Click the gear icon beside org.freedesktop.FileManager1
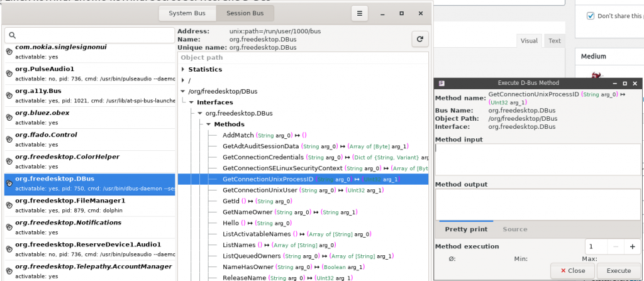The width and height of the screenshot is (644, 281). point(9,205)
